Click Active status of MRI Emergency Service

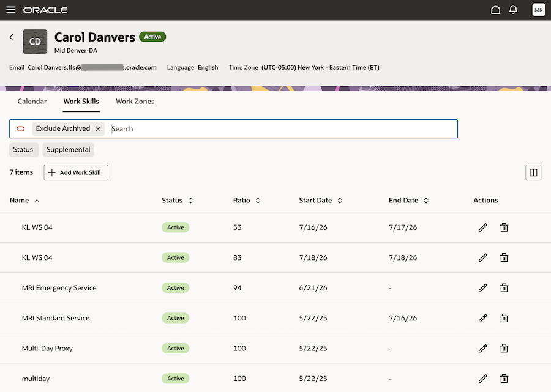click(x=175, y=288)
